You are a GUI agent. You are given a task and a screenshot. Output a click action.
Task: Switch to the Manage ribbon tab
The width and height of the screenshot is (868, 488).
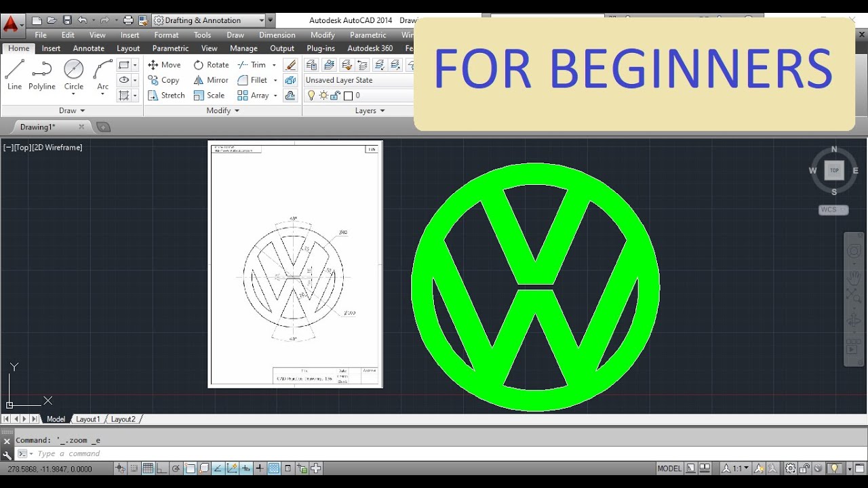(x=243, y=48)
